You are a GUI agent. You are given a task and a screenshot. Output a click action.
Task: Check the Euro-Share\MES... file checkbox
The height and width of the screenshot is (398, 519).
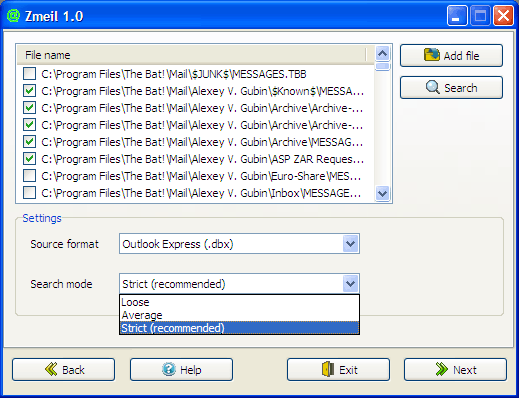coord(29,175)
